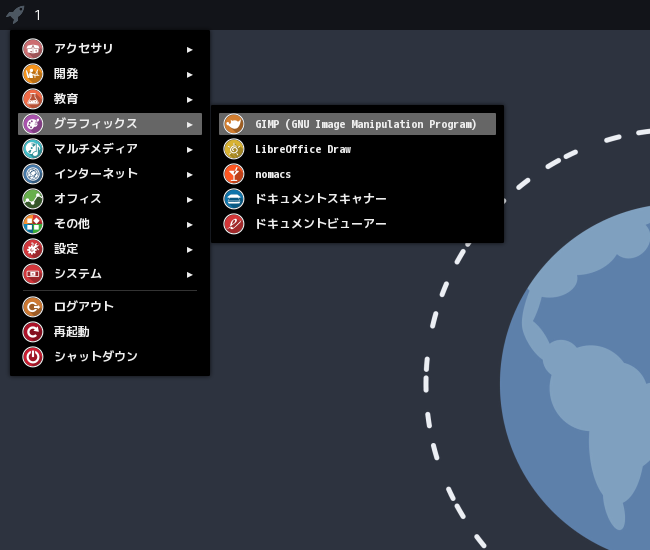Click the アクセサリ category icon
Viewport: 650px width, 550px height.
point(33,49)
